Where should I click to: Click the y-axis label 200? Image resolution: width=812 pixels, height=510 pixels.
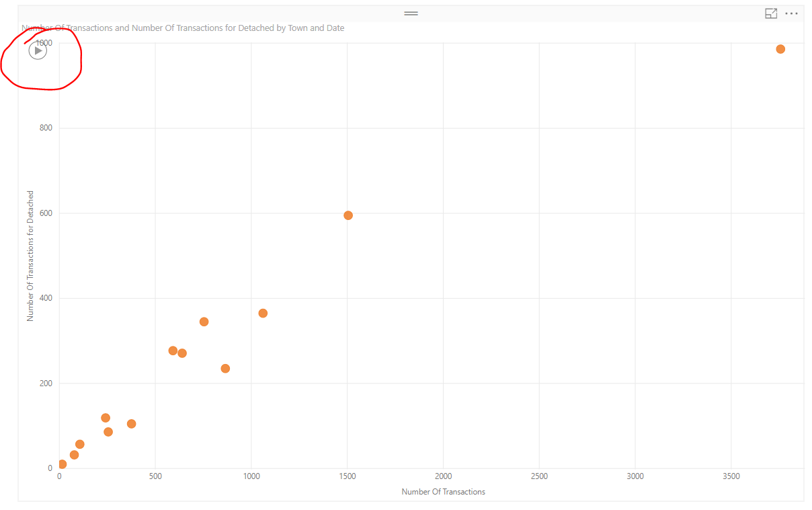coord(46,384)
